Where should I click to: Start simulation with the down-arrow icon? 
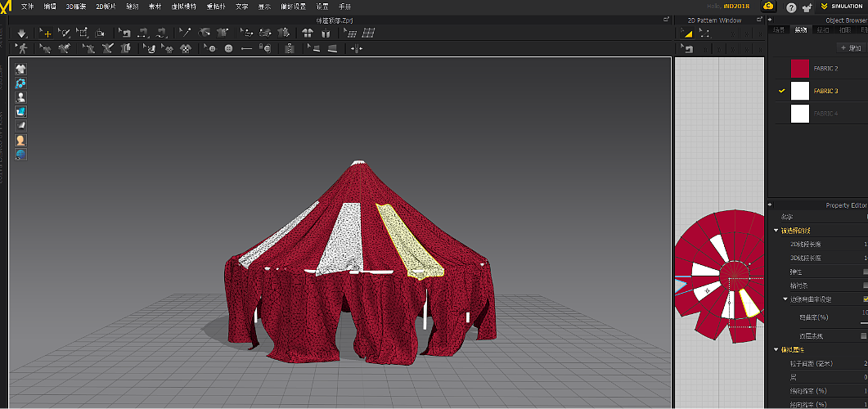click(x=22, y=34)
